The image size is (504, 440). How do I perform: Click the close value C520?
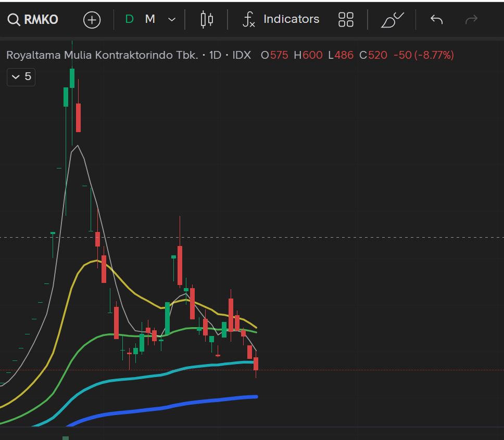pyautogui.click(x=373, y=55)
